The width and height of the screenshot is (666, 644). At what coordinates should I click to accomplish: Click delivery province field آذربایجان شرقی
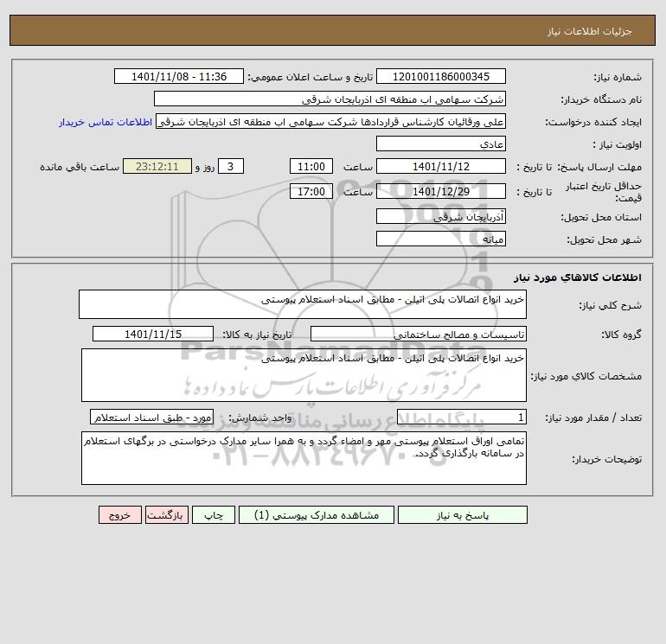(441, 216)
